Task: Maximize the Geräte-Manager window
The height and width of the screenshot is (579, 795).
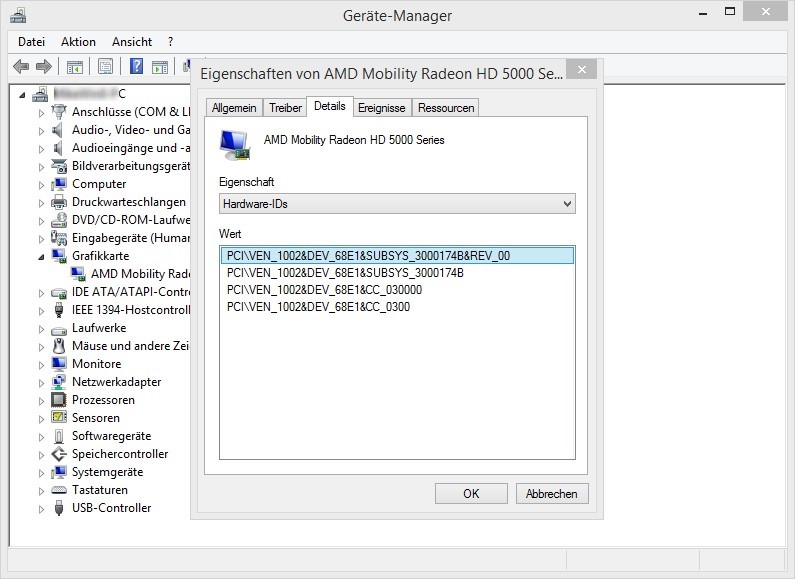Action: click(x=730, y=12)
